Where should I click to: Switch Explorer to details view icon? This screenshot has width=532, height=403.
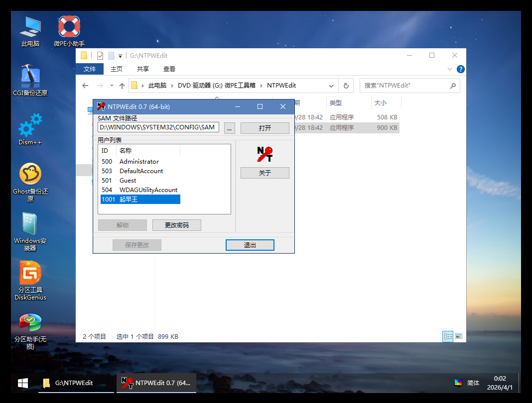448,336
